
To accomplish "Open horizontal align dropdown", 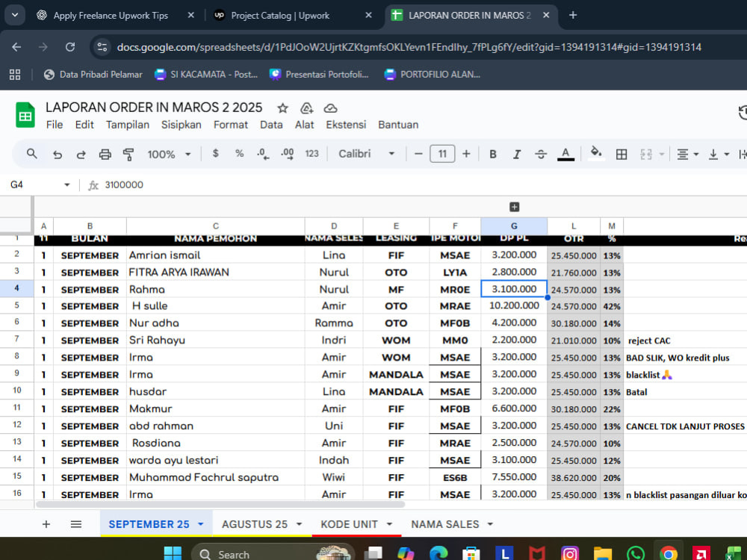I will pyautogui.click(x=688, y=154).
